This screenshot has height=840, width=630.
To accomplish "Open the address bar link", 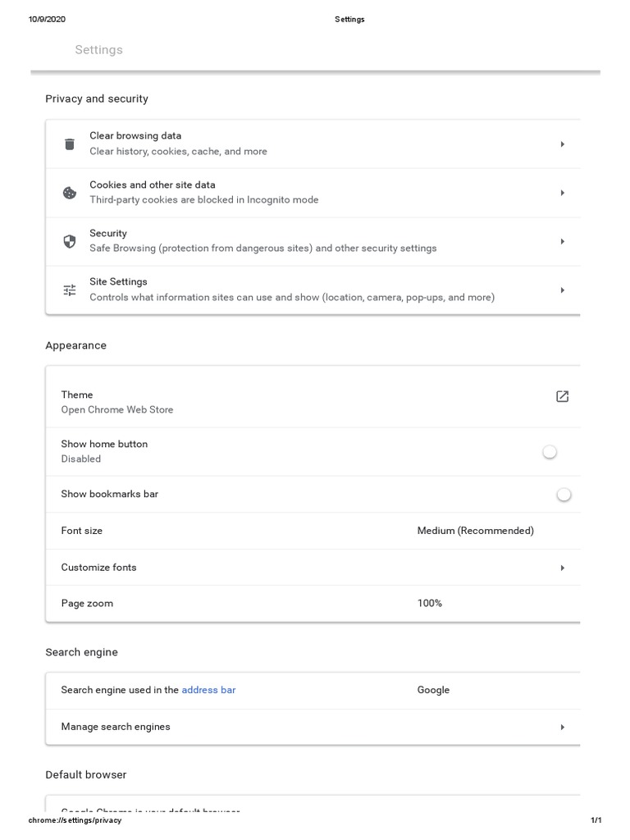I will 208,691.
